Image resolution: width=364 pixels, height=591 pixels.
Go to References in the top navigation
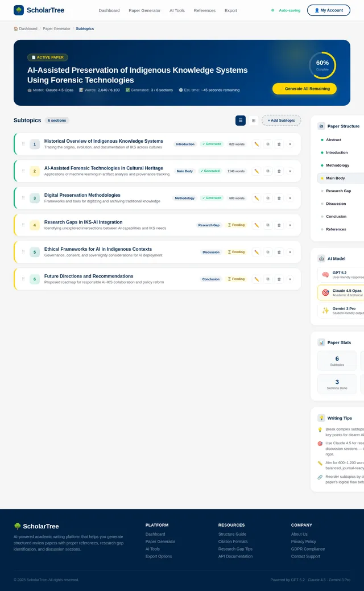coord(205,10)
